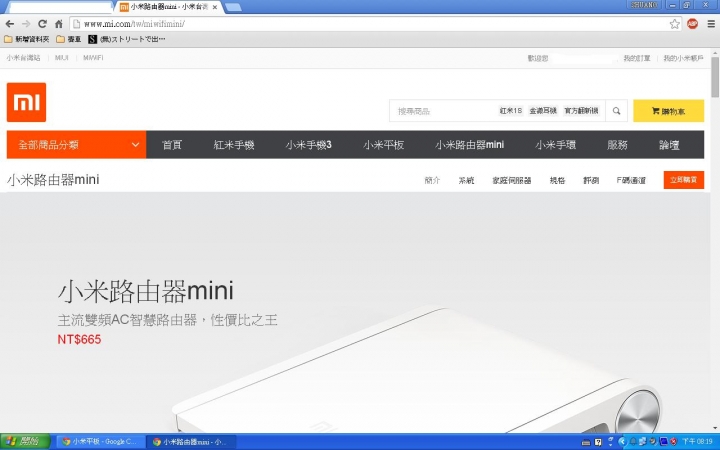This screenshot has height=450, width=720.
Task: Go back with the browser back arrow
Action: click(x=10, y=24)
